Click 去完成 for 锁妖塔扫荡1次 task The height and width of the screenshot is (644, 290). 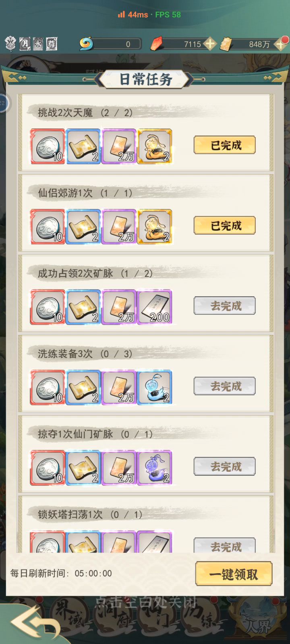point(225,546)
